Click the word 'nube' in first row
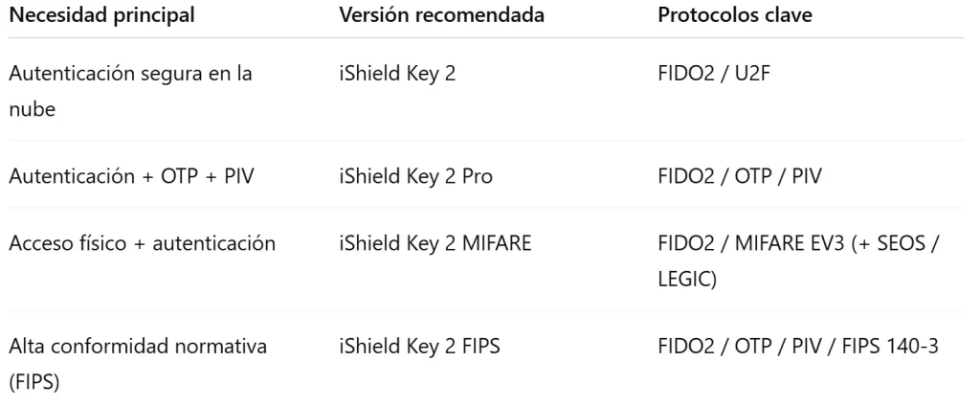Viewport: 980px width, 407px height. point(33,109)
